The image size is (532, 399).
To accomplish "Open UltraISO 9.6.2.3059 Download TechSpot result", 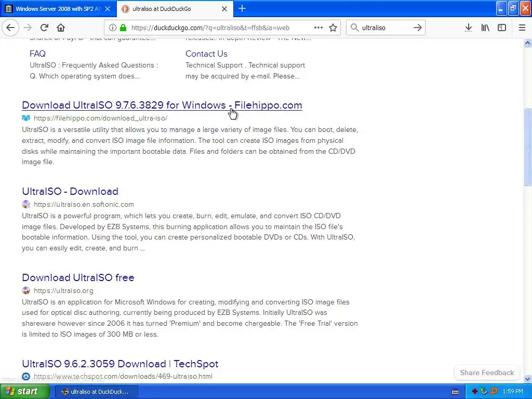I will pyautogui.click(x=120, y=364).
